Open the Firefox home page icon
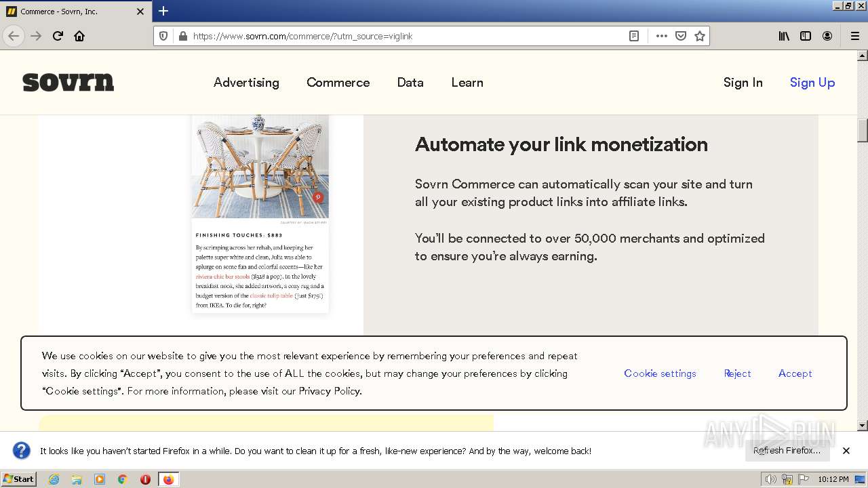868x488 pixels. click(x=79, y=36)
